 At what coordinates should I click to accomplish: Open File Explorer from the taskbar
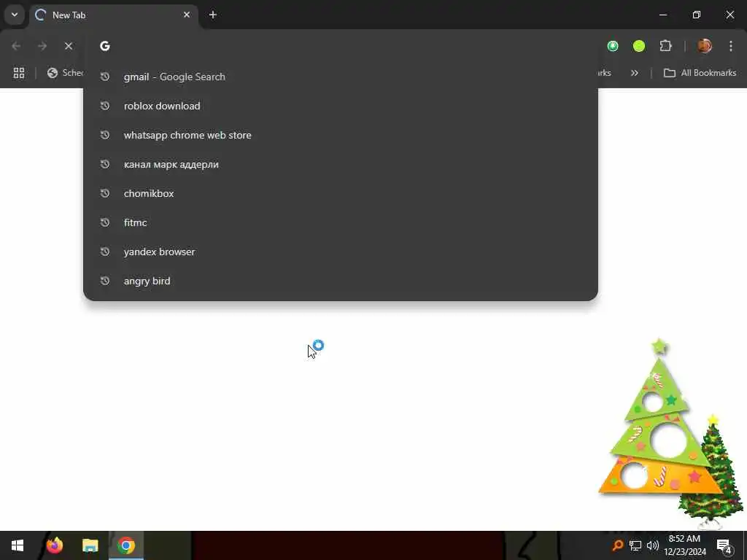point(90,545)
